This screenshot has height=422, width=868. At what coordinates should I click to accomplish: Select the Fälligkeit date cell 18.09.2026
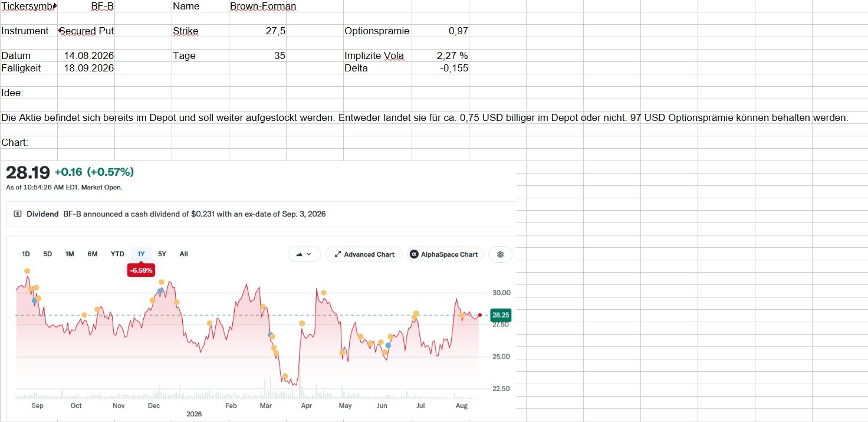[86, 68]
